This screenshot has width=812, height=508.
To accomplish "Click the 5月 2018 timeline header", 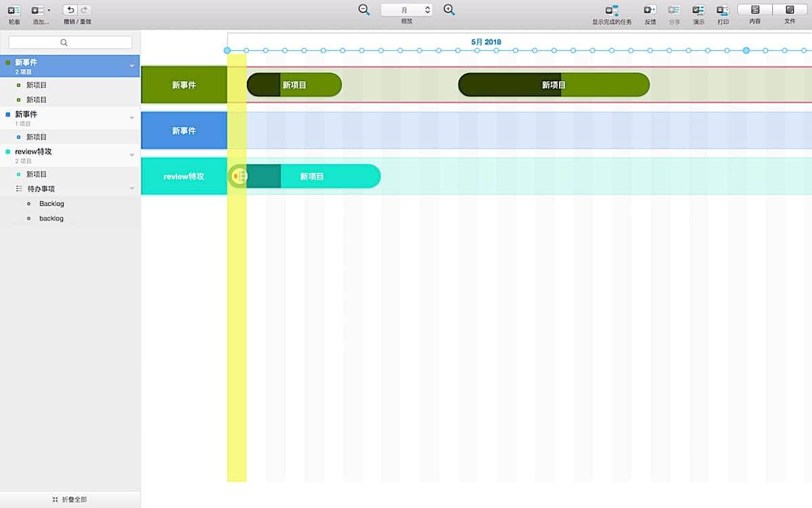I will 486,42.
